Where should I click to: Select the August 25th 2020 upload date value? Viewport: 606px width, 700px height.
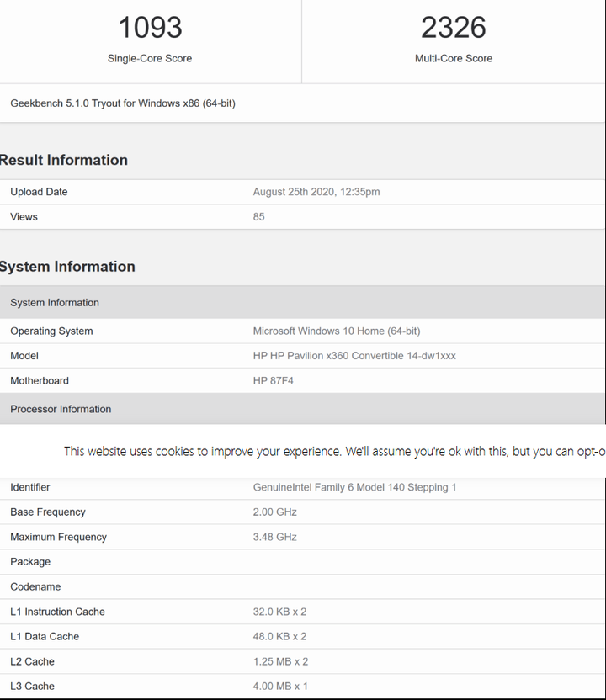pyautogui.click(x=316, y=192)
